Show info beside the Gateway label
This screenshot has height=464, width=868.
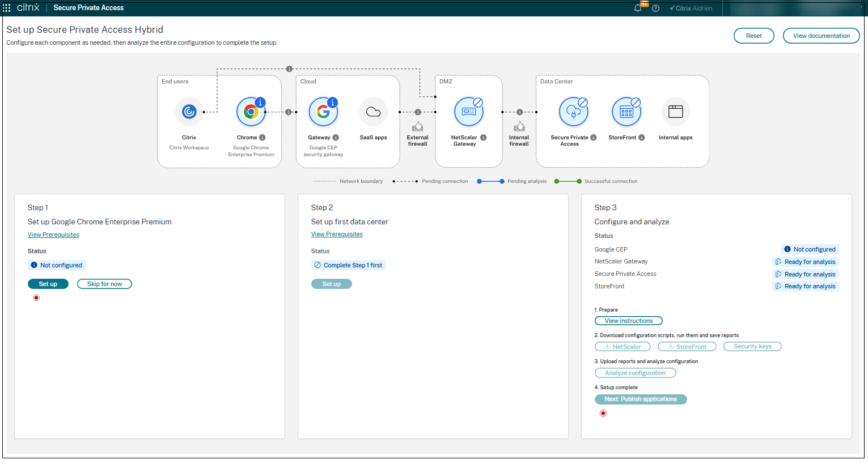click(x=336, y=138)
